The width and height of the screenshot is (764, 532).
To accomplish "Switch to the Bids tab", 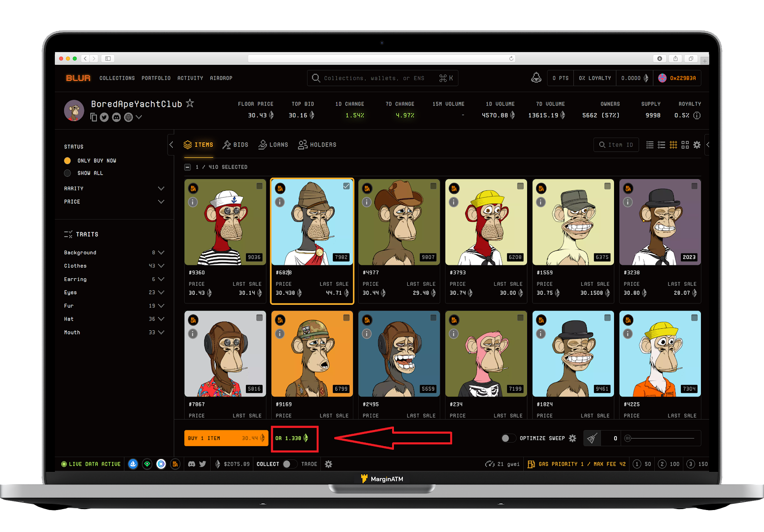I will coord(235,145).
